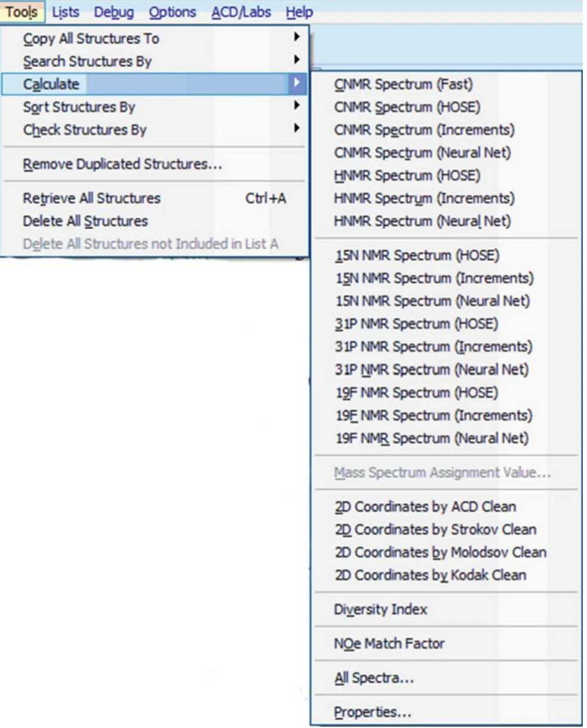The image size is (587, 728).
Task: Calculate CNMR Spectrum (Increments)
Action: point(445,130)
